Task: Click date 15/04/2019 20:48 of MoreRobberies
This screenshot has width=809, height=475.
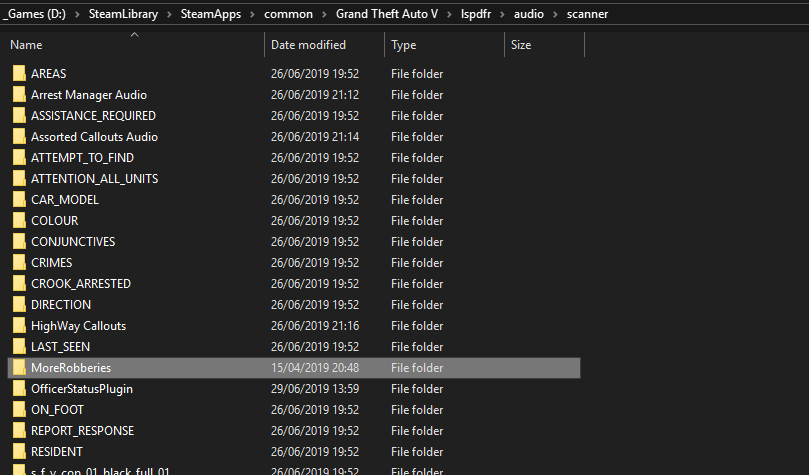Action: (x=315, y=368)
